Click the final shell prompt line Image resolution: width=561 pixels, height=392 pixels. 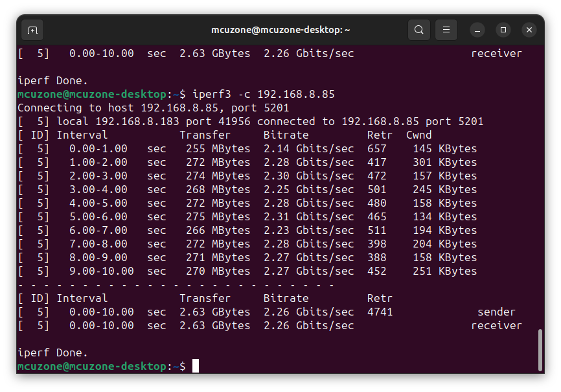point(104,366)
